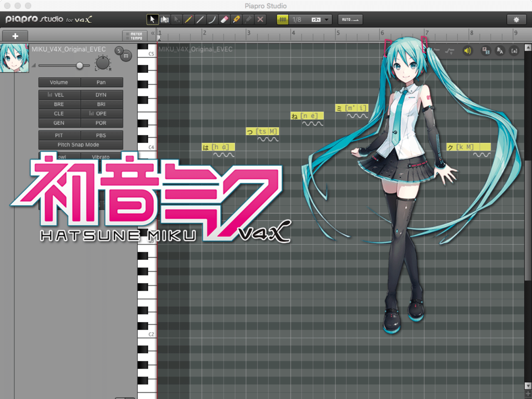Select the は [h a] note

pyautogui.click(x=218, y=147)
